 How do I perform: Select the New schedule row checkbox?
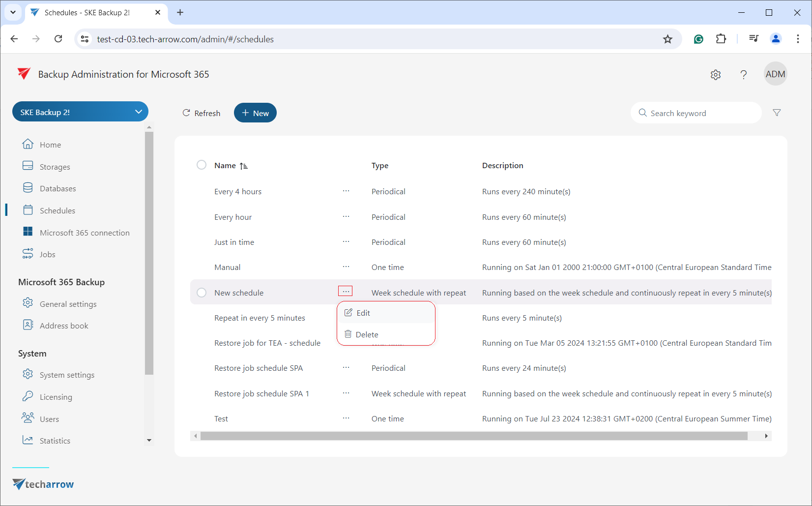(x=202, y=293)
